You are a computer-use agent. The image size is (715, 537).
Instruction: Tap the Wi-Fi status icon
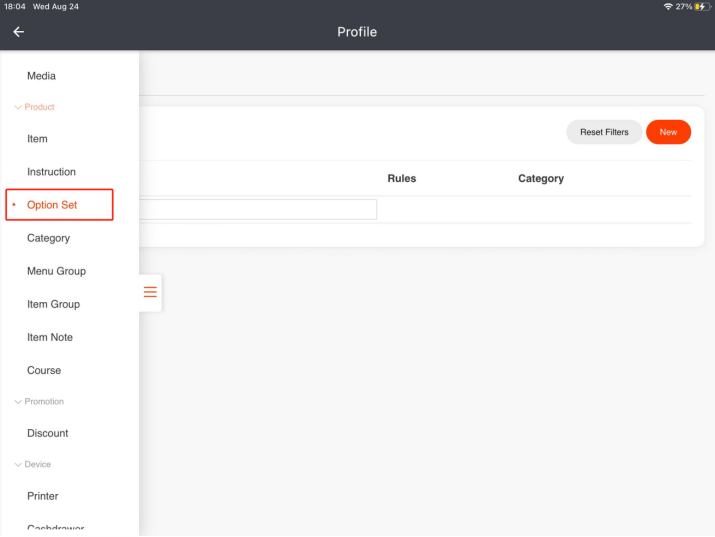(668, 7)
